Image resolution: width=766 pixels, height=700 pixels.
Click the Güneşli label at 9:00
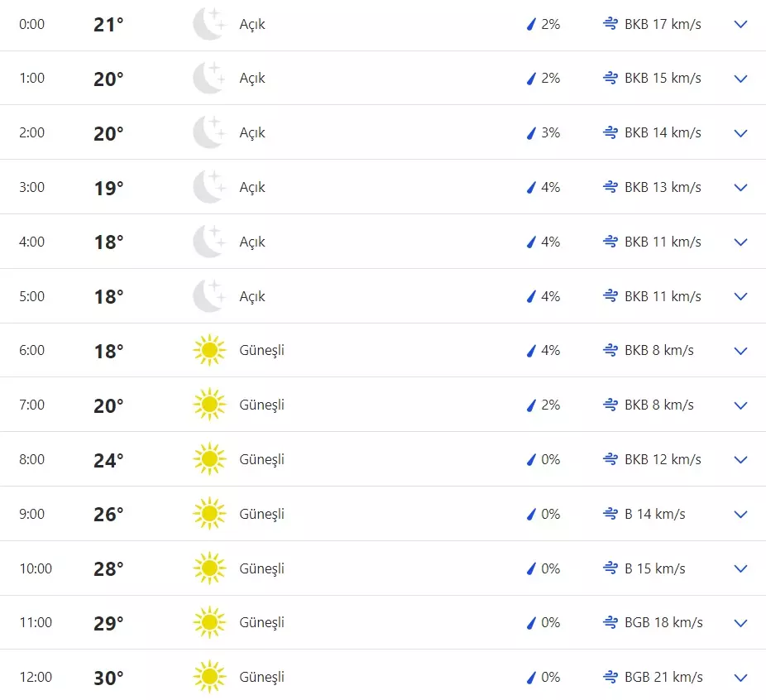[261, 514]
